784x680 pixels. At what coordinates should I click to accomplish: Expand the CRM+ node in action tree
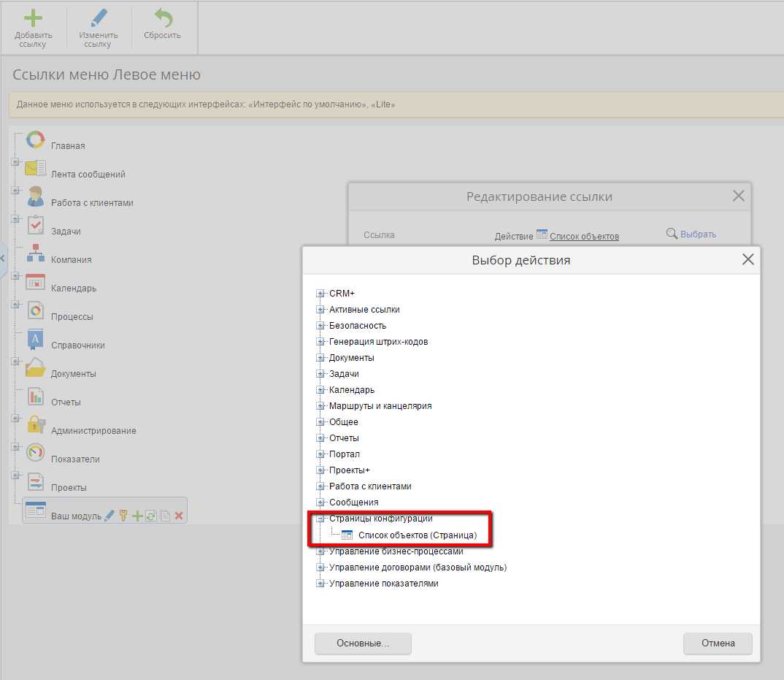tap(320, 294)
